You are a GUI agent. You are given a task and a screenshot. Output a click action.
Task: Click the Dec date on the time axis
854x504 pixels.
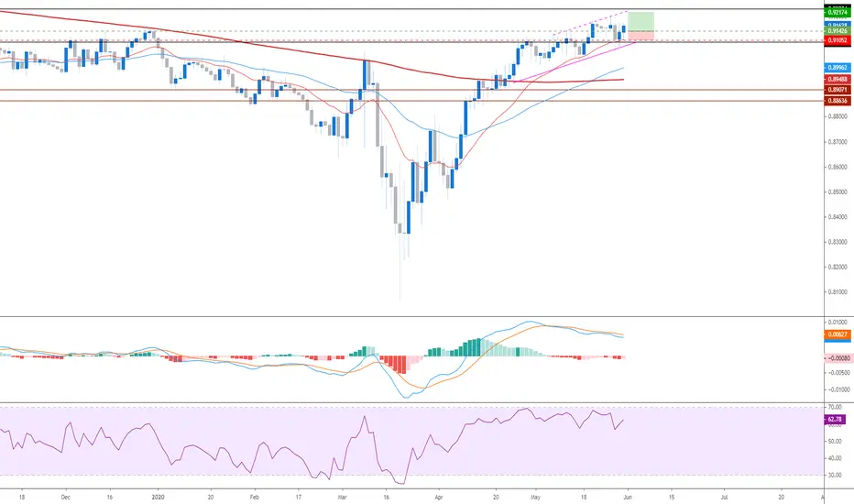tap(66, 497)
